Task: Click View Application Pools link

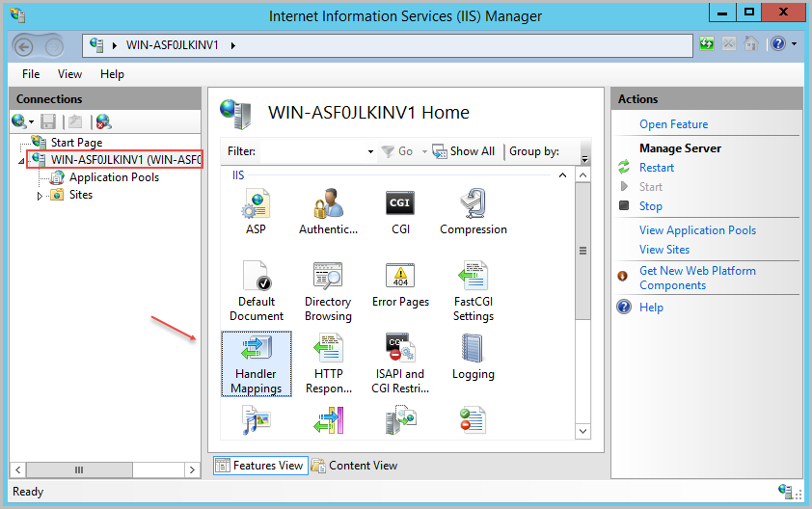Action: [697, 230]
